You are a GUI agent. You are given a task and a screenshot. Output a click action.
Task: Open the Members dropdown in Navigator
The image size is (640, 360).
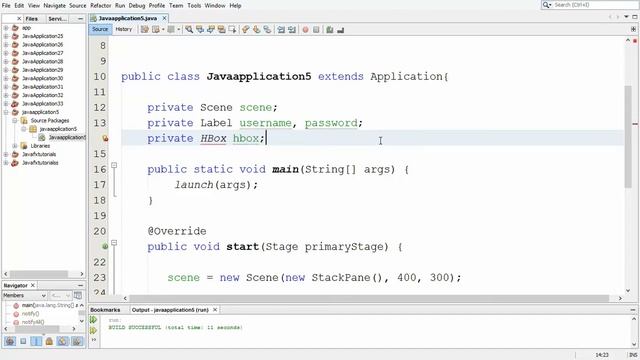[25, 295]
